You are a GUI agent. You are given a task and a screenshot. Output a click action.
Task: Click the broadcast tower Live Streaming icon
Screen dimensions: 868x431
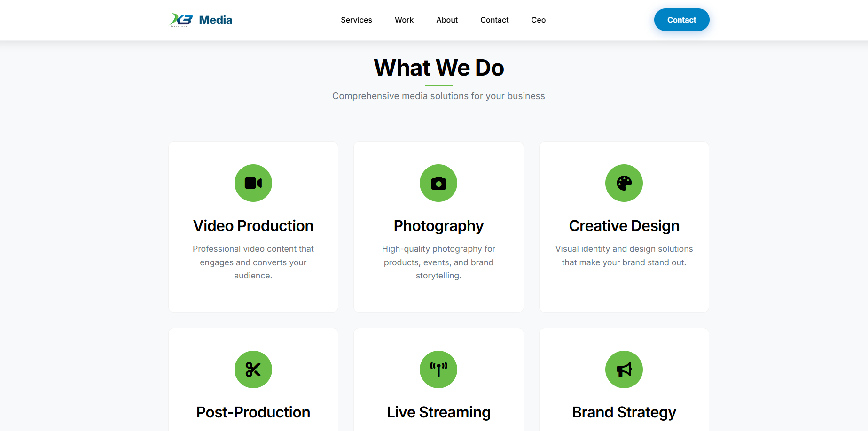click(438, 369)
